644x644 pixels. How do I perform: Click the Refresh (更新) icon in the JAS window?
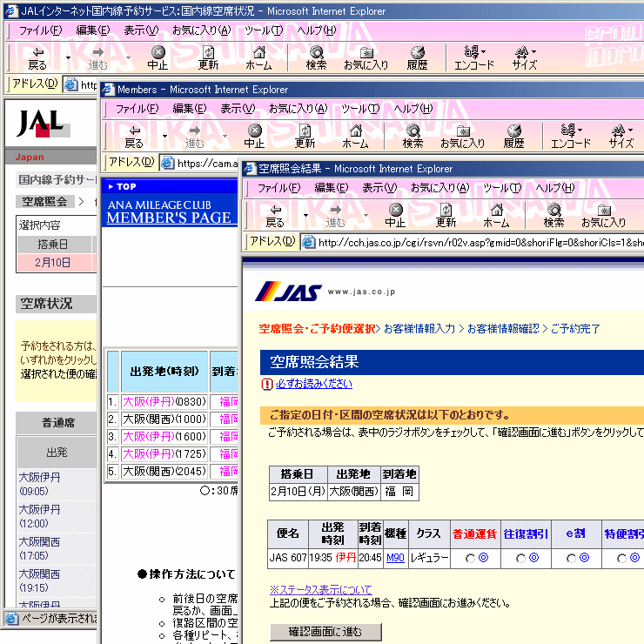coord(446,215)
